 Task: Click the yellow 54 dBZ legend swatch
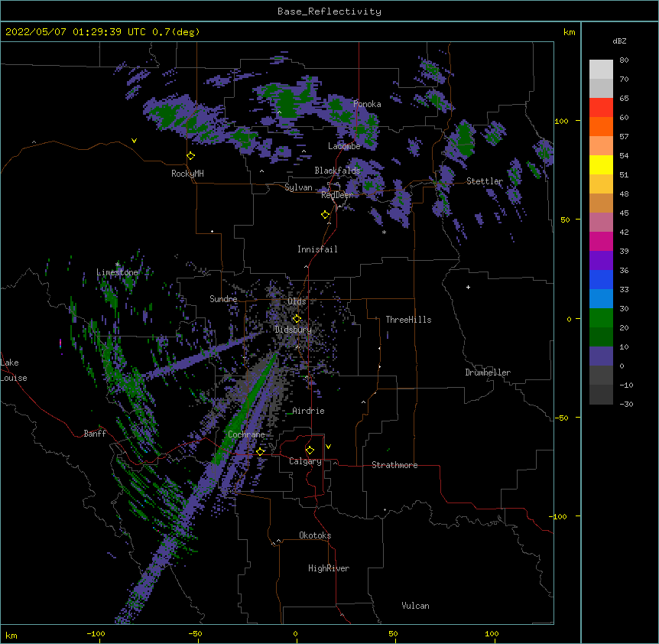tap(601, 164)
